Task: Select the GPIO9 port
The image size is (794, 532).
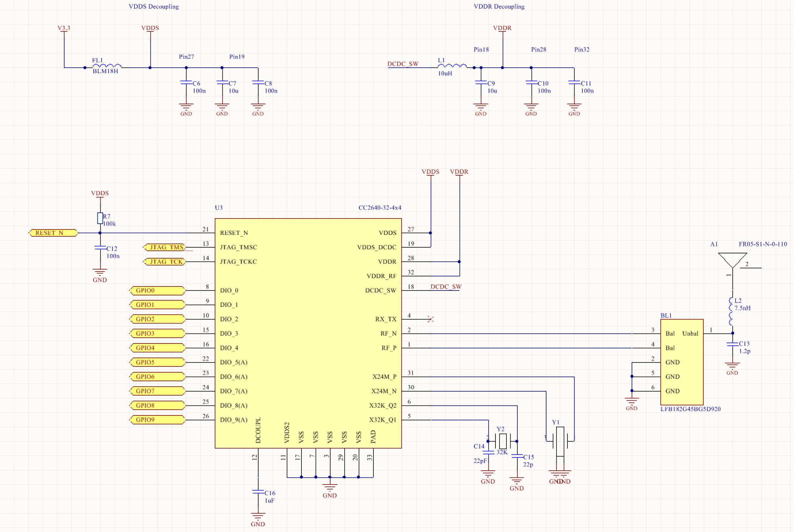Action: (x=158, y=420)
